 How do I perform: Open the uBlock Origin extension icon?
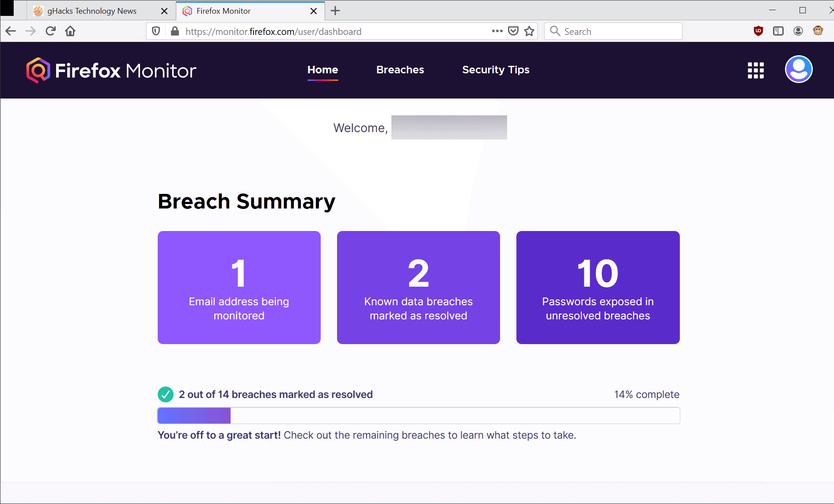(x=758, y=31)
